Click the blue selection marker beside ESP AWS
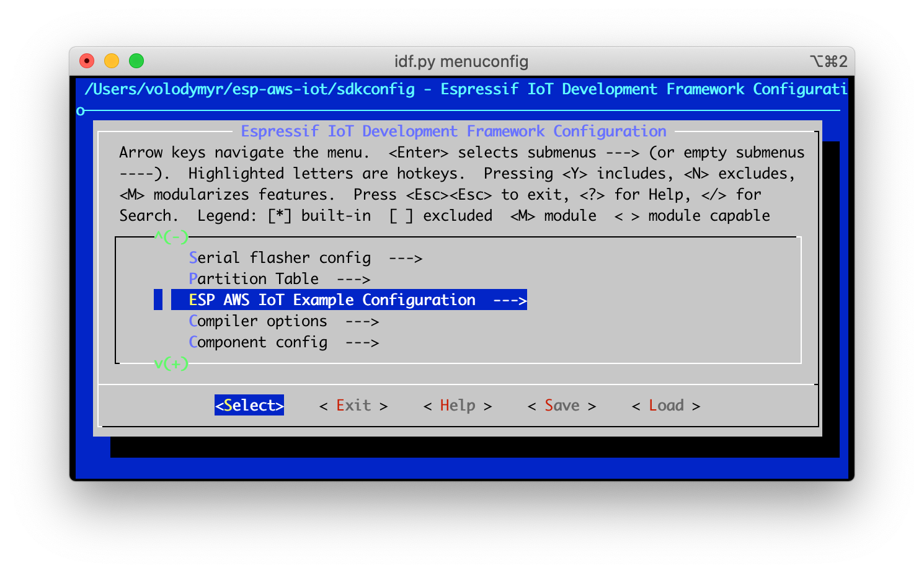 (x=158, y=300)
